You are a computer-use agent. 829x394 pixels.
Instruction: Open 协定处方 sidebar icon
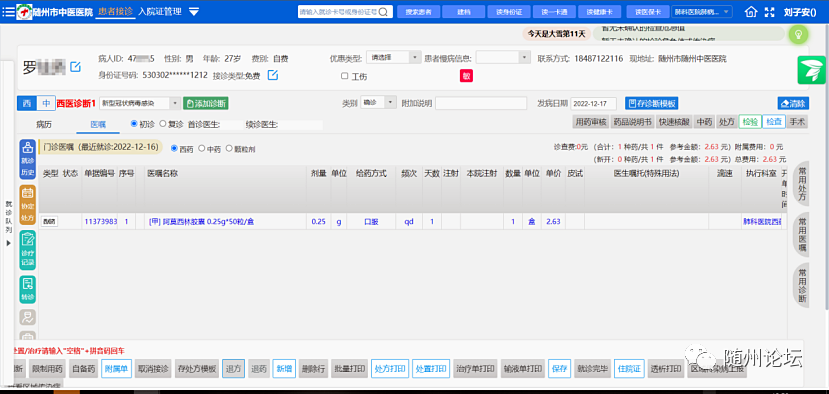coord(27,204)
